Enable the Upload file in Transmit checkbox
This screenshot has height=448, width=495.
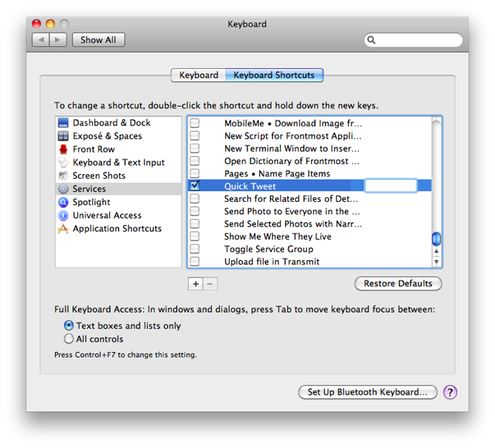click(195, 262)
